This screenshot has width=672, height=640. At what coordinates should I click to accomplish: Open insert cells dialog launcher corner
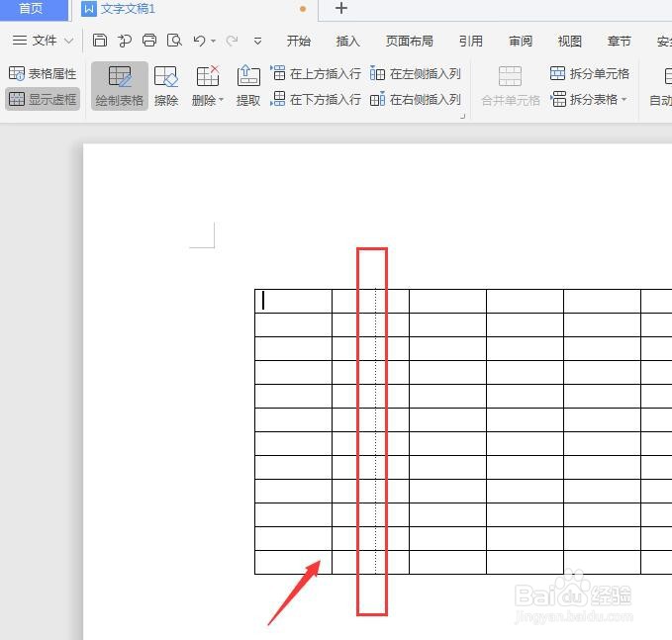(x=463, y=116)
